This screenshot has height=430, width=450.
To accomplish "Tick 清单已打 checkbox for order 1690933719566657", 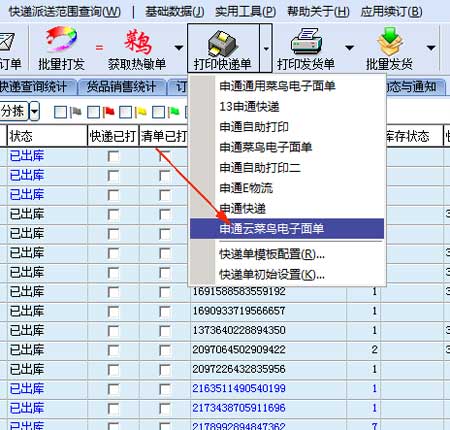I will tap(165, 312).
